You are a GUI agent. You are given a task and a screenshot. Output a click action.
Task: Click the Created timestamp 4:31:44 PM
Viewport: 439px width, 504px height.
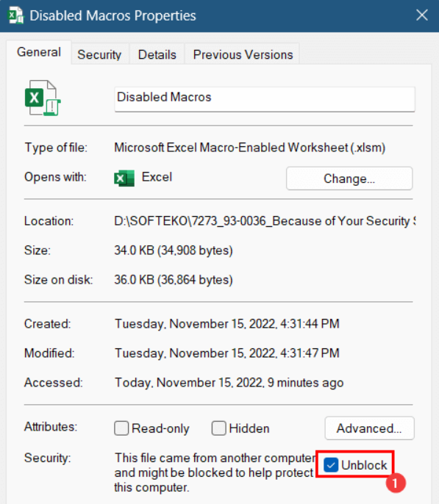coord(227,324)
